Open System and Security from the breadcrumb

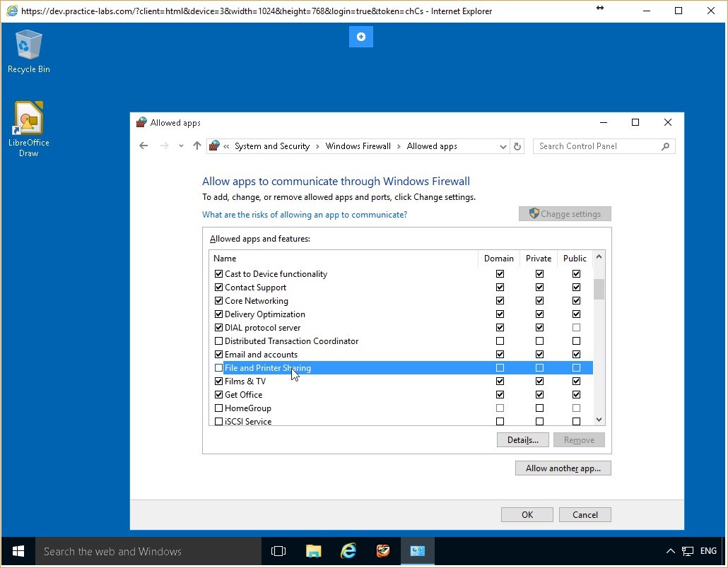[x=272, y=146]
